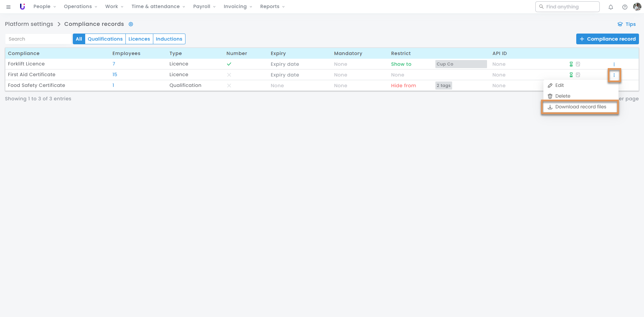This screenshot has width=644, height=317.
Task: Select Delete in the context menu
Action: [562, 96]
